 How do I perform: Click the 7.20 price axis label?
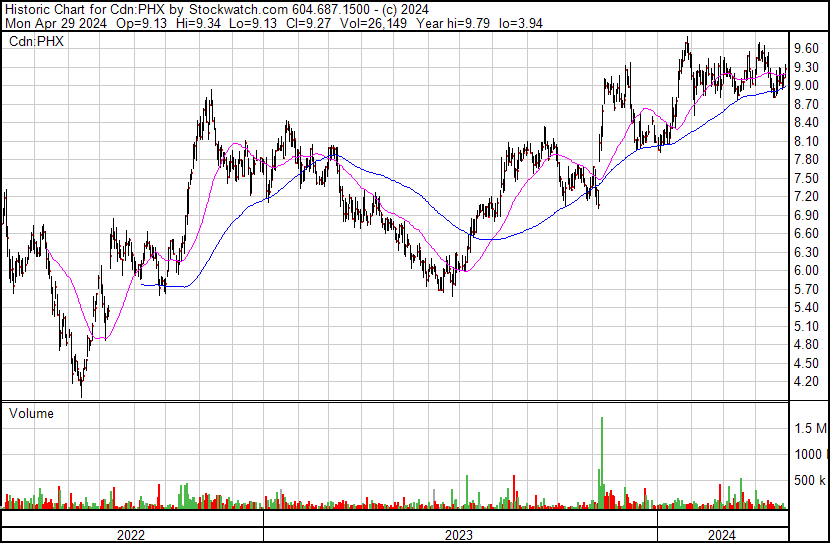point(806,196)
